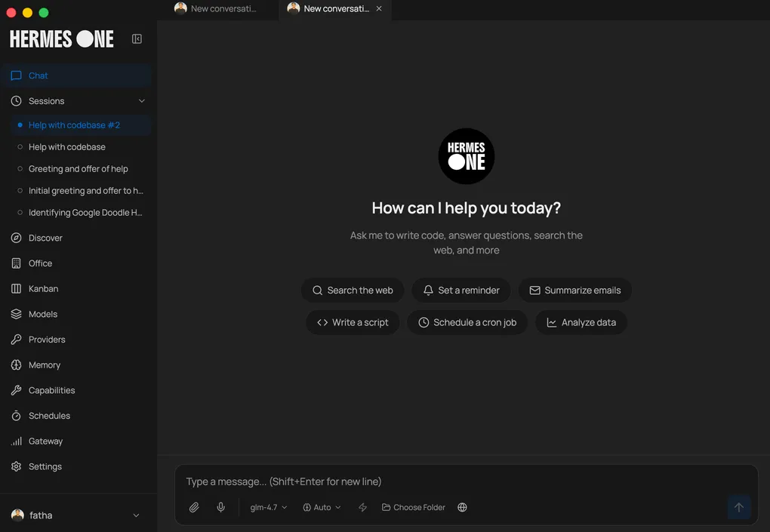Toggle web access globe icon

462,507
